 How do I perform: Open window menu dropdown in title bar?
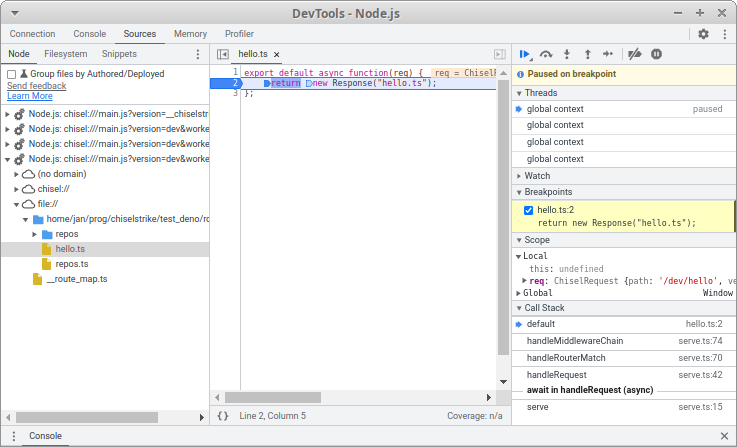click(x=15, y=13)
